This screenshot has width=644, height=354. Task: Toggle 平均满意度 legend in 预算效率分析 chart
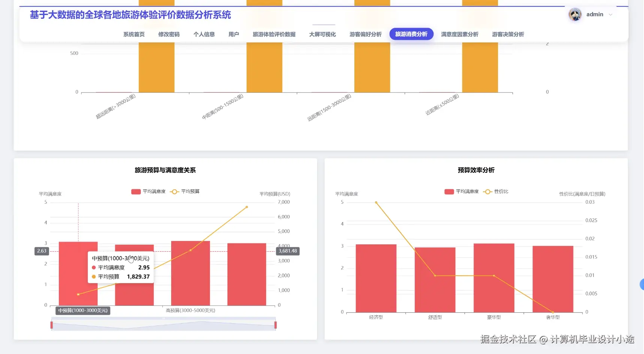(x=462, y=192)
